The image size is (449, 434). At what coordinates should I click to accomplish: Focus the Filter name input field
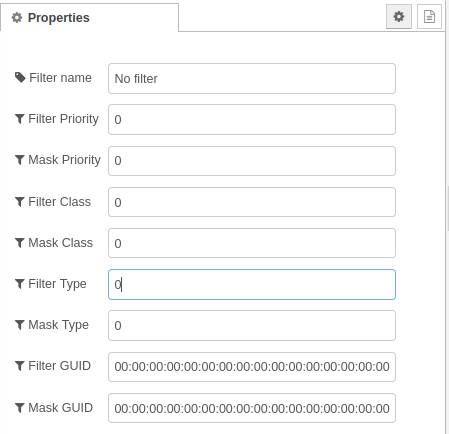pos(252,79)
